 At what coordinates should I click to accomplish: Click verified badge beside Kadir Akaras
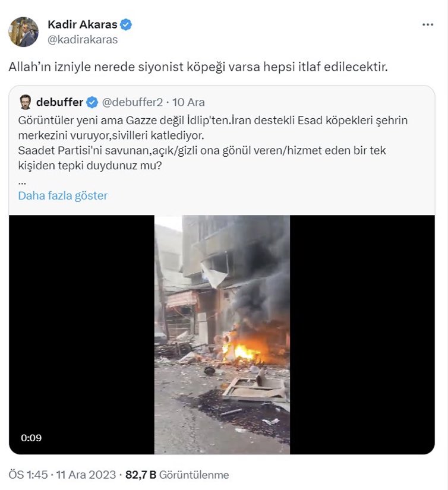pos(126,25)
